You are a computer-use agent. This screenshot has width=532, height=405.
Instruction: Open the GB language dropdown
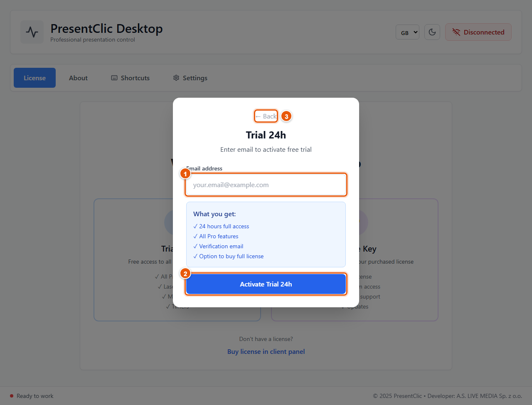(407, 32)
